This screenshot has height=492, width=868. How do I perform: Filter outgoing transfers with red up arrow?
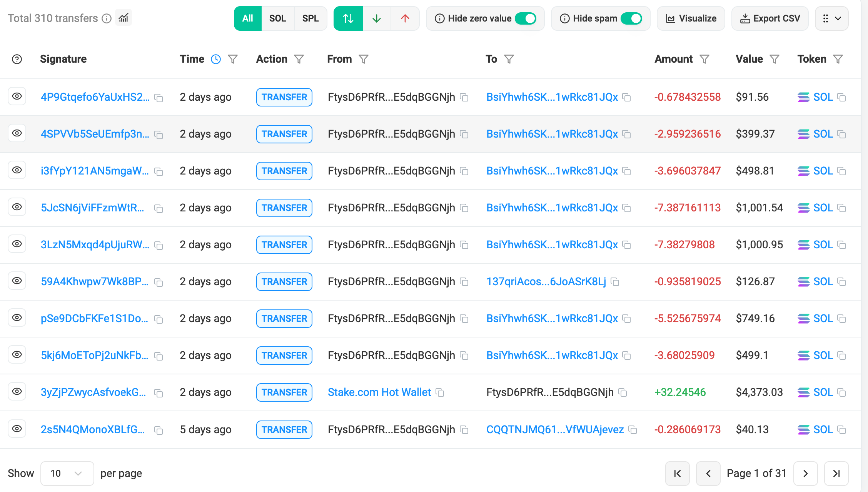[405, 18]
